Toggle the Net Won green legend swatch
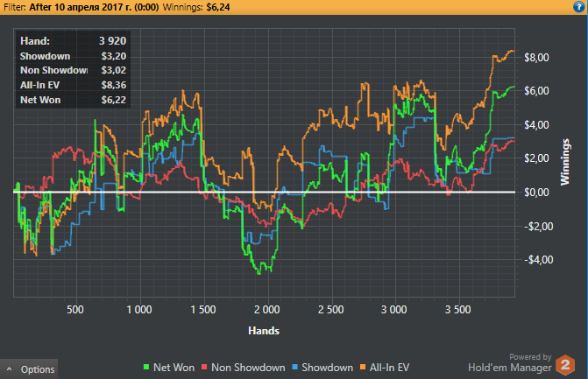Image resolution: width=588 pixels, height=379 pixels. 146,368
